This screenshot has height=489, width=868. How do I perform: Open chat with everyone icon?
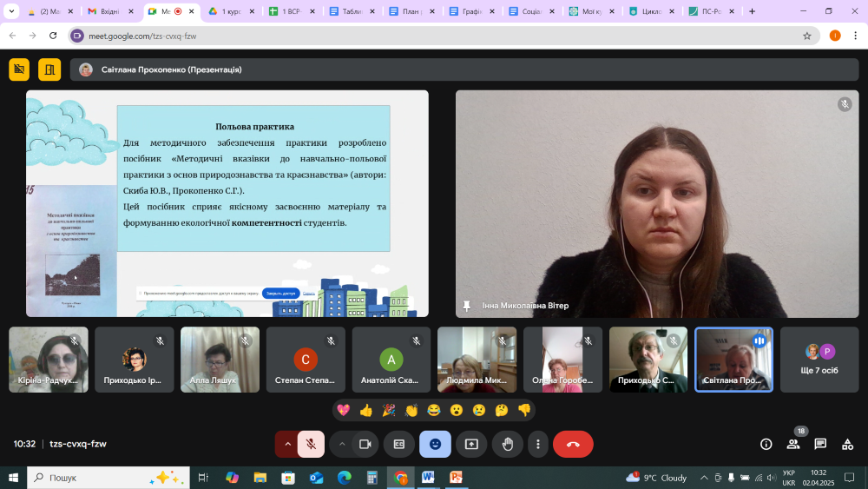pos(820,444)
